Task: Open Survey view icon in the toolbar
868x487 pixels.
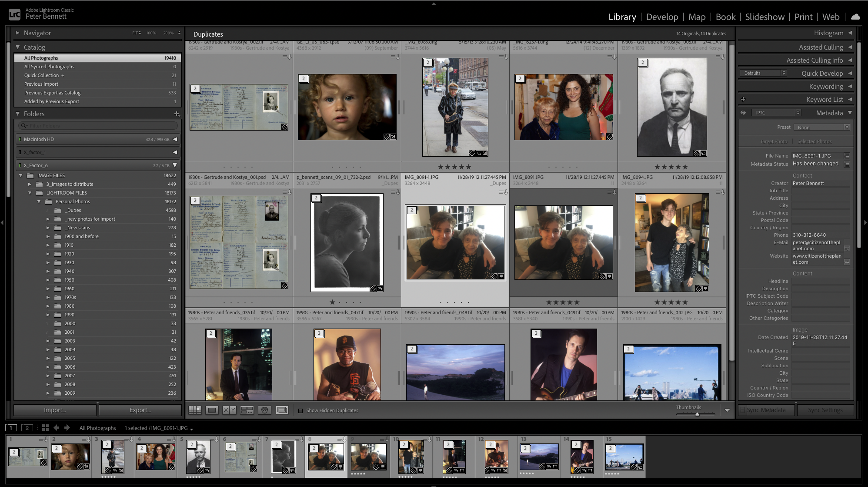Action: click(247, 410)
